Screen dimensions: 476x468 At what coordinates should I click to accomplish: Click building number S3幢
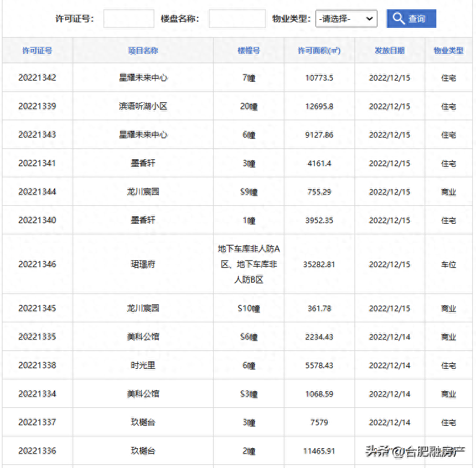tap(249, 394)
